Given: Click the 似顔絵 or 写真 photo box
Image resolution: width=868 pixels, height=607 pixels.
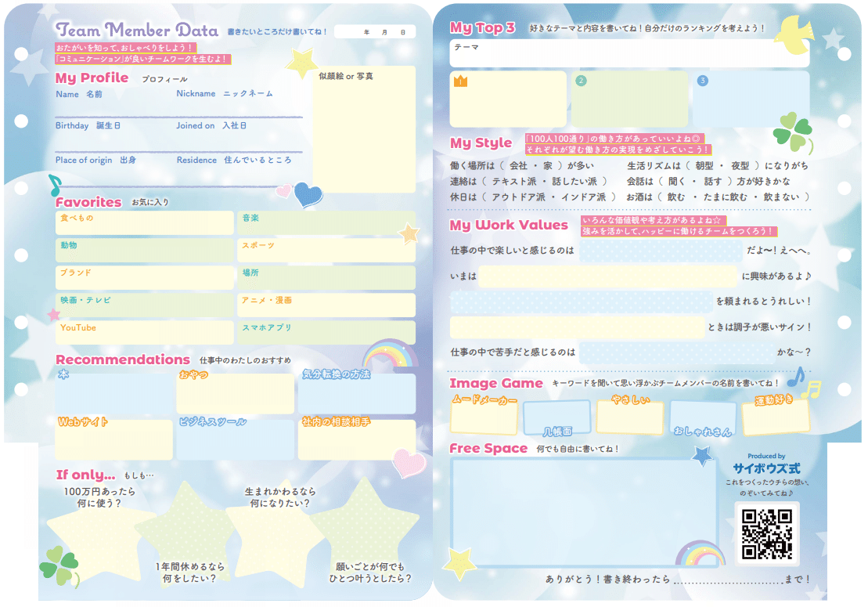Looking at the screenshot, I should (364, 129).
